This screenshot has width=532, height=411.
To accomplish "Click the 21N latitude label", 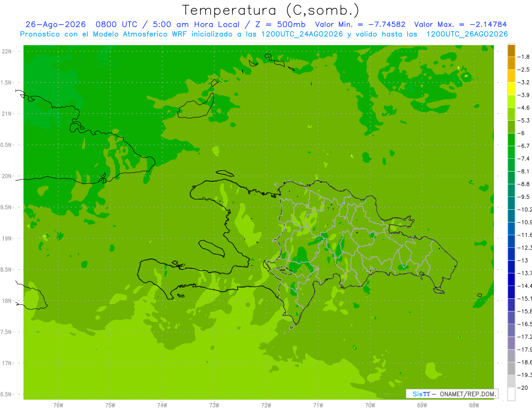I will (x=8, y=114).
